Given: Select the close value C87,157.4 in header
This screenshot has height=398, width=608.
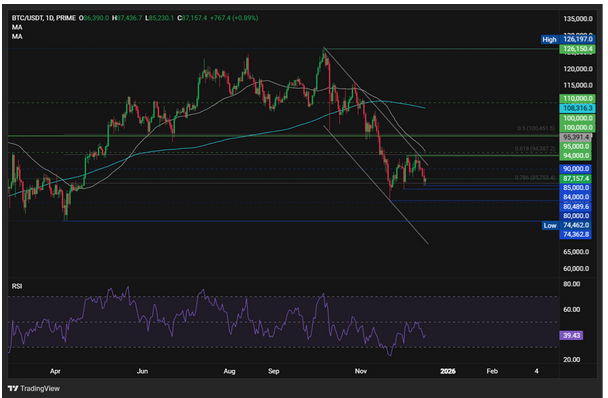Looking at the screenshot, I should tap(192, 18).
